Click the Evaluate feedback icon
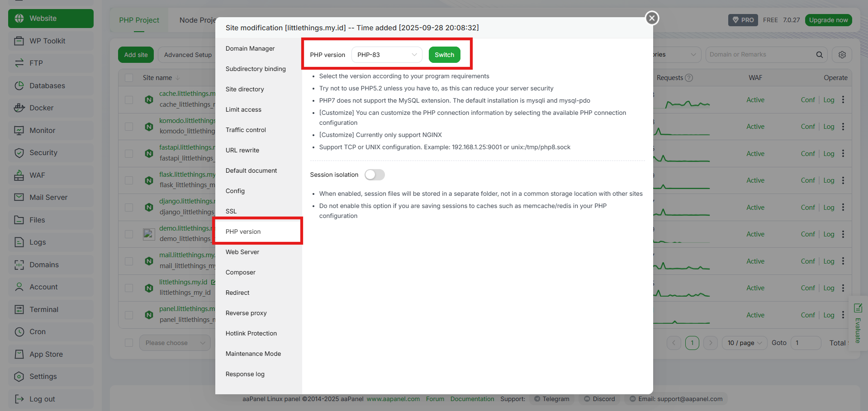 858,308
